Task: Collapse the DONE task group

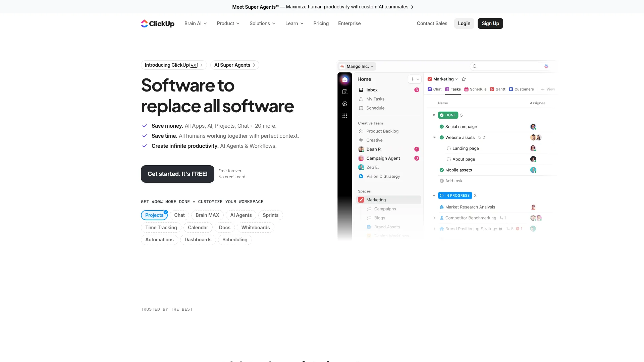Action: coord(434,115)
